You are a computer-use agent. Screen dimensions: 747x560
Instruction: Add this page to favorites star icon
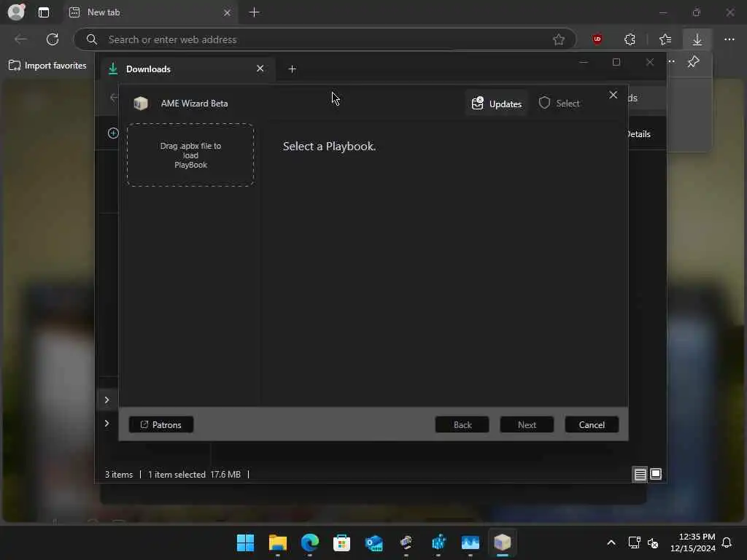point(559,39)
